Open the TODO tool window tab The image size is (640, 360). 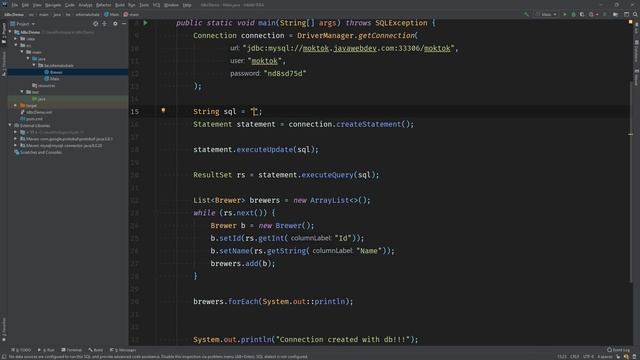[x=21, y=350]
